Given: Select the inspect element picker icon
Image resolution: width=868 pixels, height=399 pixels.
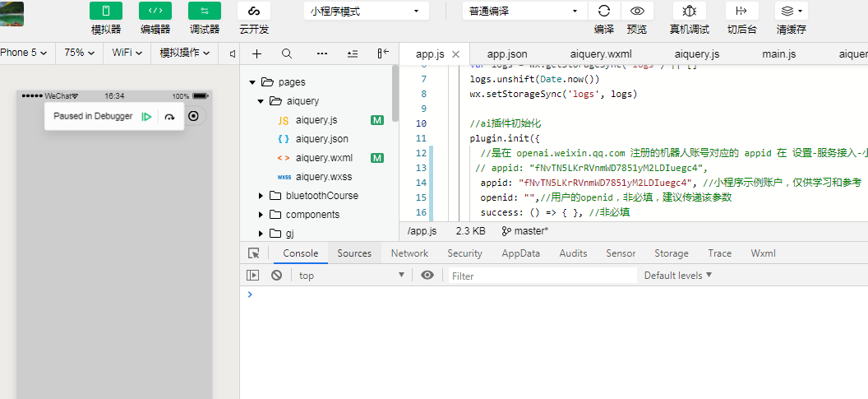Looking at the screenshot, I should point(253,253).
